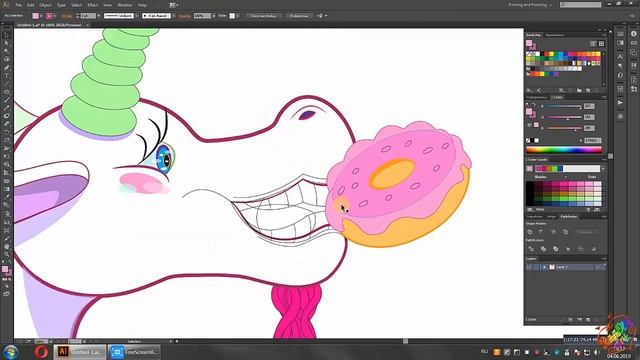Select the Hand tool
The height and width of the screenshot is (360, 640).
(7, 247)
